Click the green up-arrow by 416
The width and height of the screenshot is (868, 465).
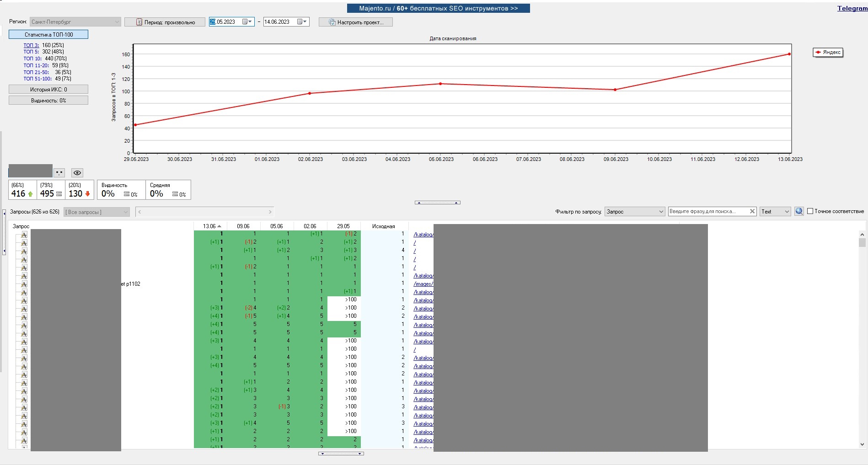tap(31, 194)
